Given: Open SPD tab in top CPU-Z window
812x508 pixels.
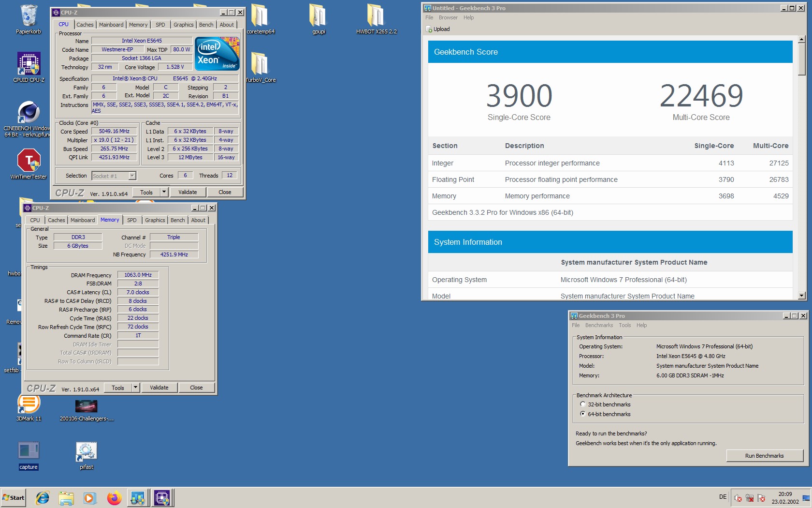Looking at the screenshot, I should (160, 25).
